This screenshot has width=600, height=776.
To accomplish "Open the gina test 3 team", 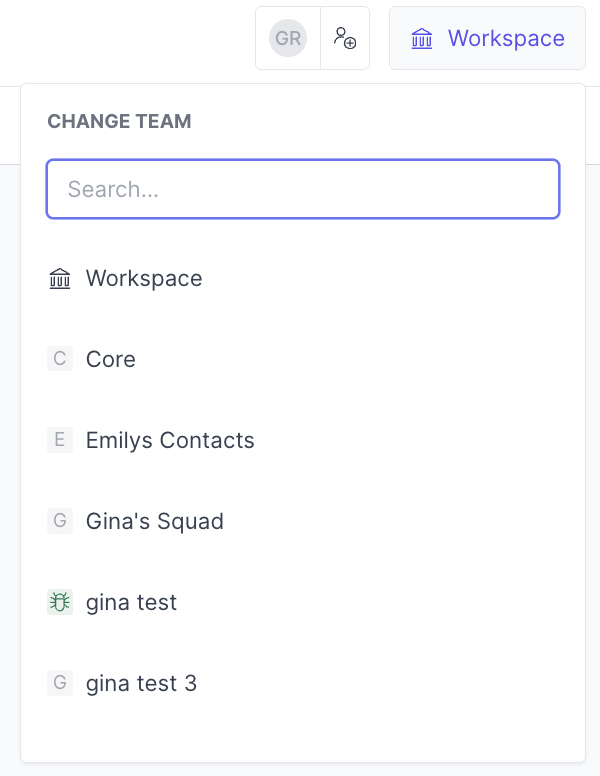I will tap(141, 683).
